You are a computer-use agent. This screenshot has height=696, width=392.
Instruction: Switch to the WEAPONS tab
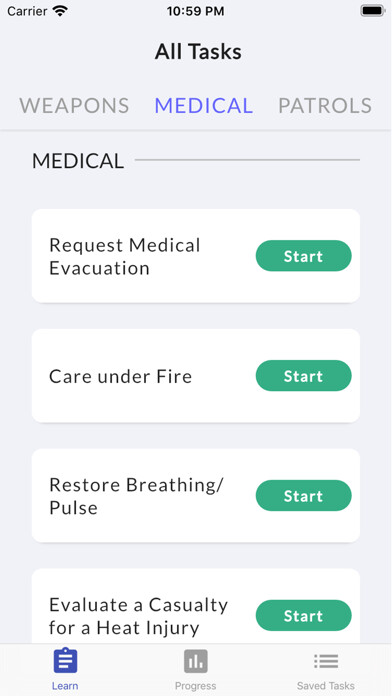[74, 106]
